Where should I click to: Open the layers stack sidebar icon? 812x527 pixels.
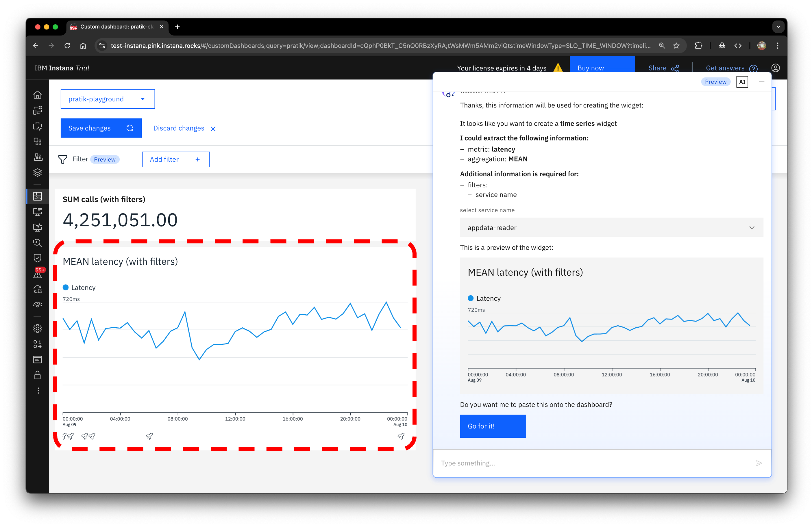[x=38, y=172]
